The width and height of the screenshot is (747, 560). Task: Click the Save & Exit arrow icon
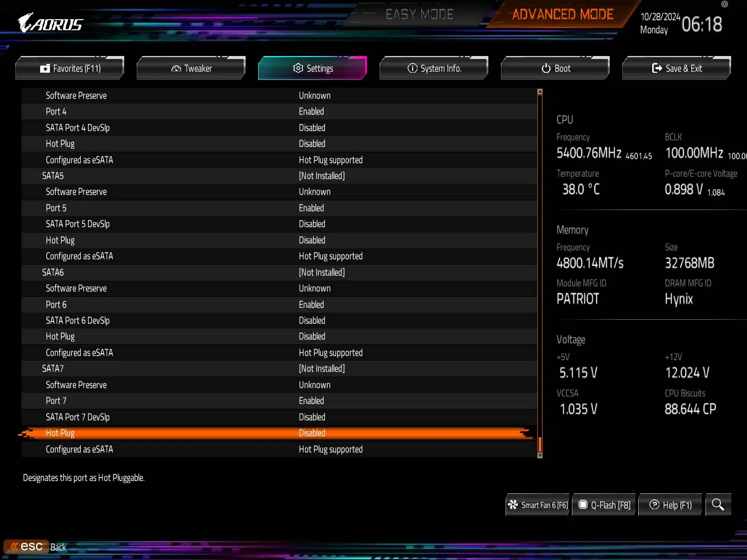click(657, 68)
